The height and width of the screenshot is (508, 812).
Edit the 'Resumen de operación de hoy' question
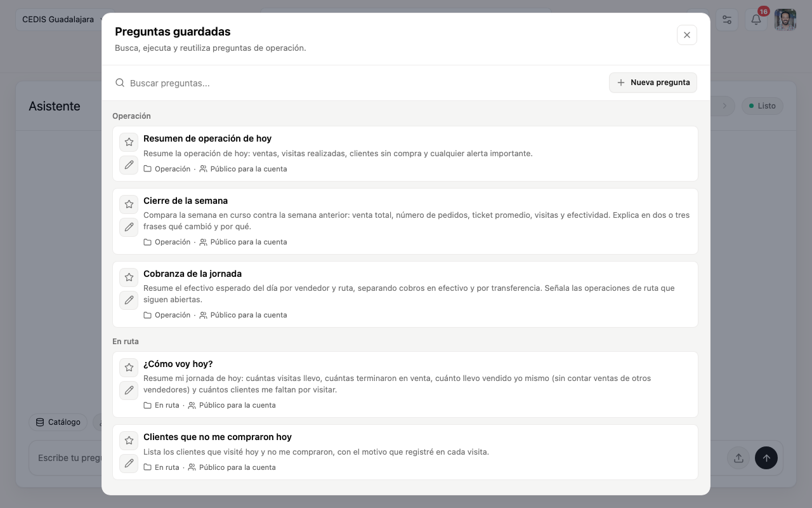129,165
